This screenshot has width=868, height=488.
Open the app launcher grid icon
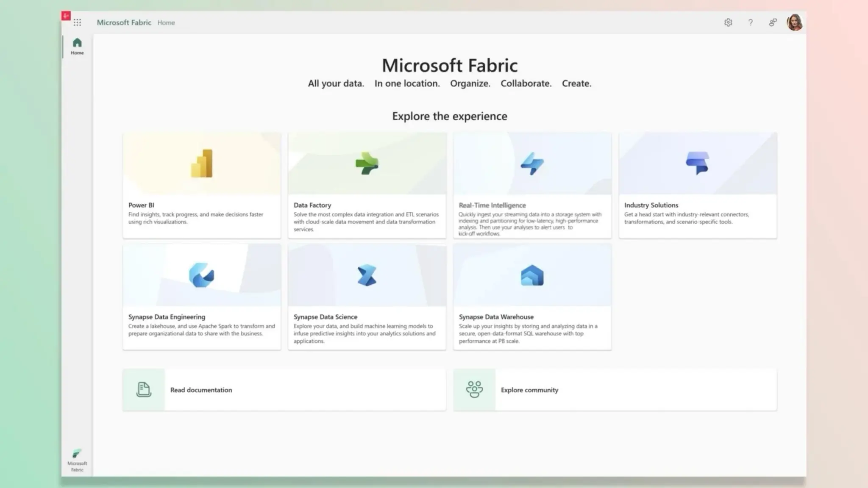point(77,22)
